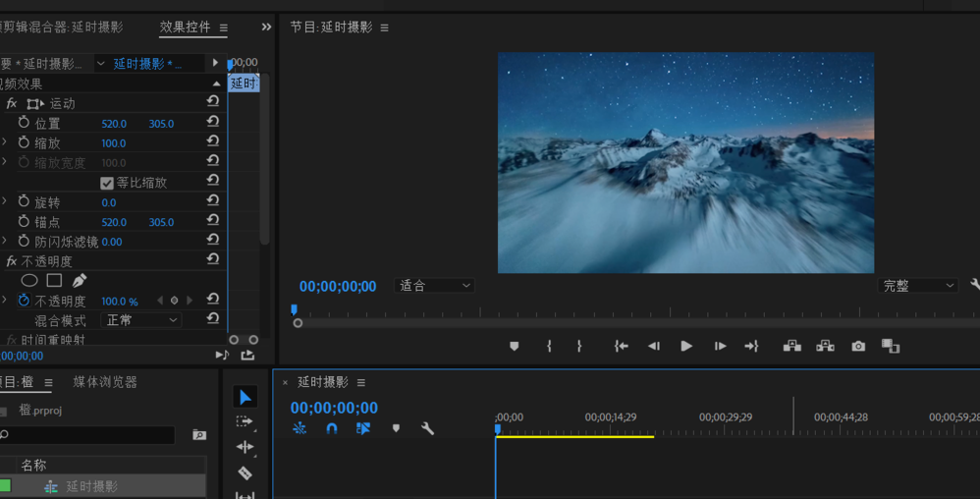Open the 适合 zoom level dropdown
The height and width of the screenshot is (499, 980).
click(434, 286)
